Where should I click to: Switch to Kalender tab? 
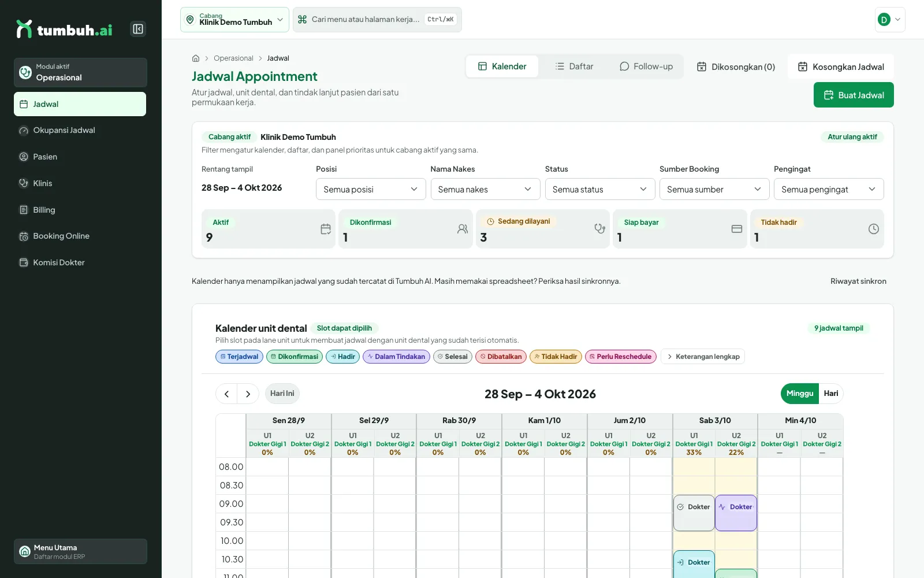(x=502, y=66)
